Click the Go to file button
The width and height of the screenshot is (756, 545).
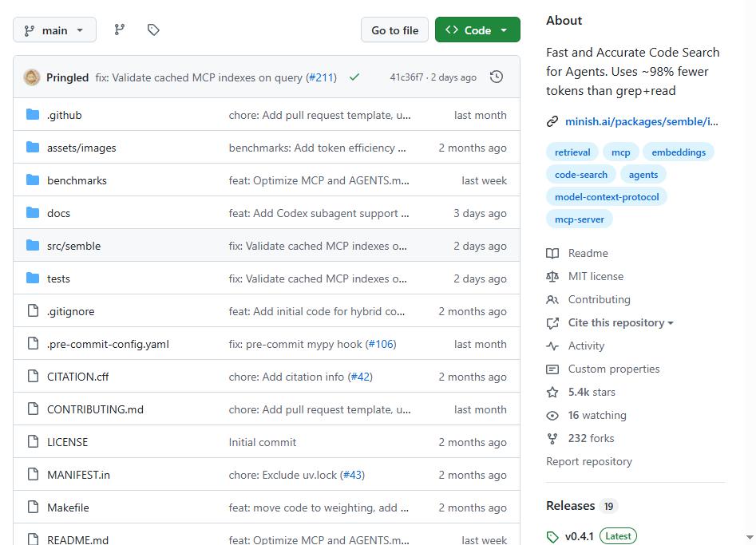(394, 30)
